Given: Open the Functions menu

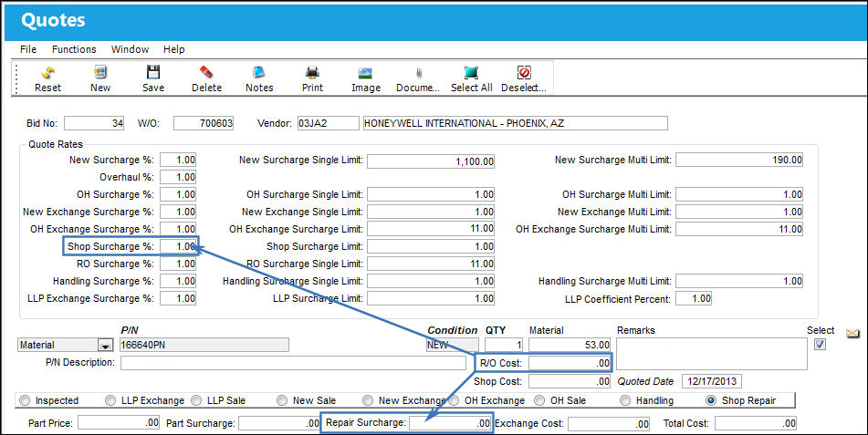Looking at the screenshot, I should (74, 49).
